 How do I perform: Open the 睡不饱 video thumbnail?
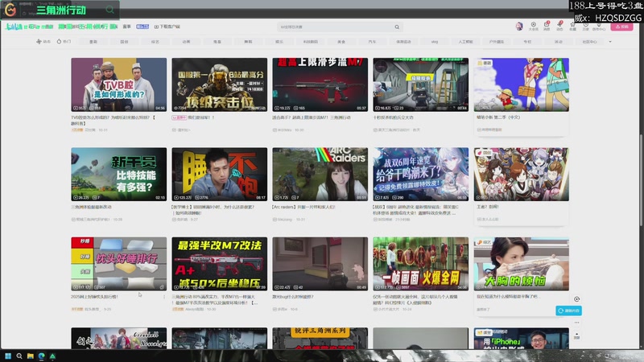coord(219,175)
